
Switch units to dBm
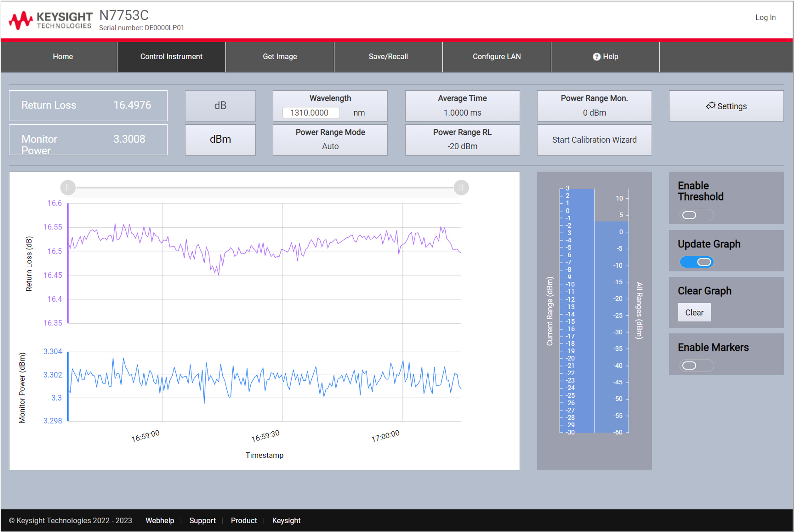220,139
